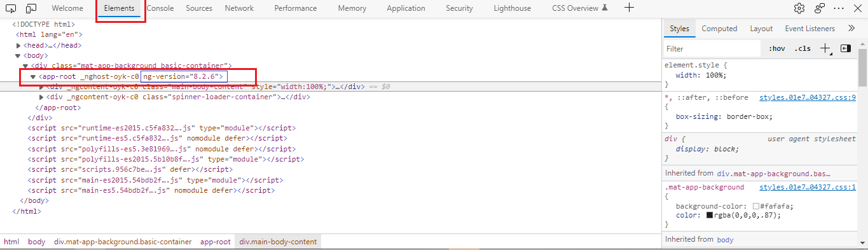Open the Event Listeners sidebar tab

pos(809,29)
